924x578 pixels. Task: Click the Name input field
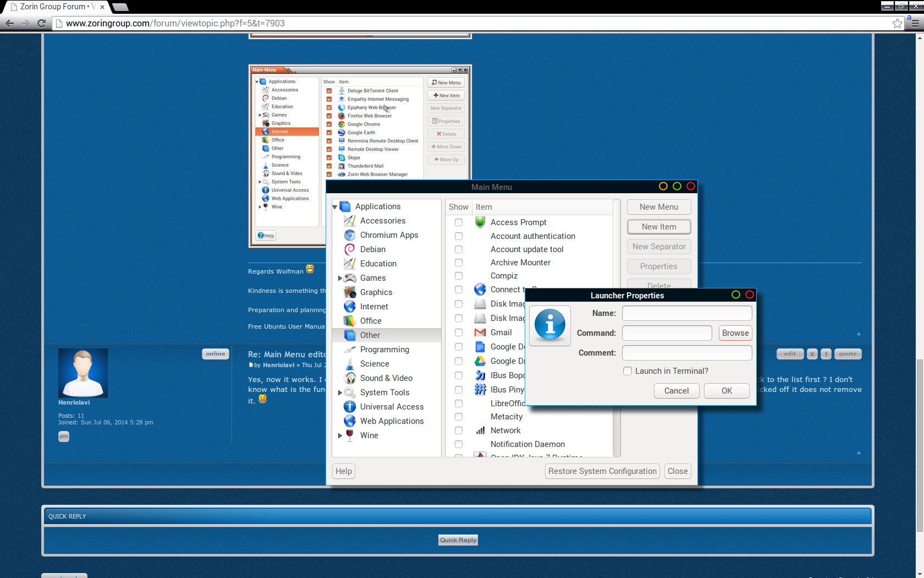point(687,313)
